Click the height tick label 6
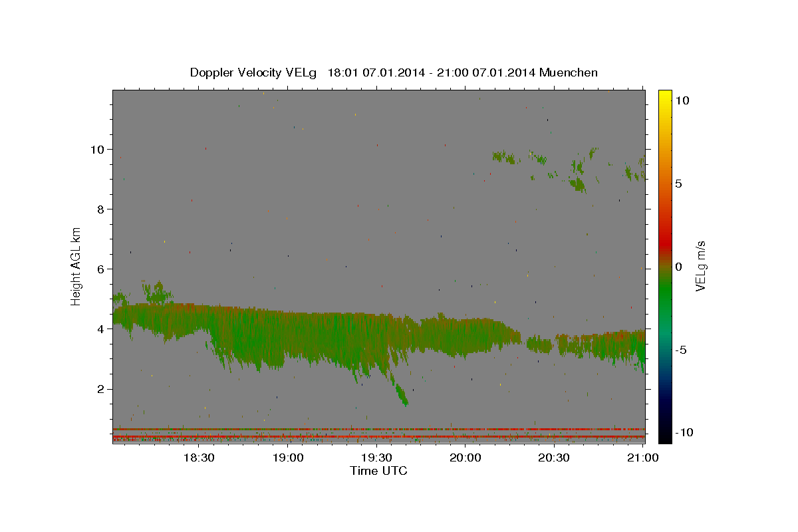The image size is (798, 532). (x=100, y=269)
